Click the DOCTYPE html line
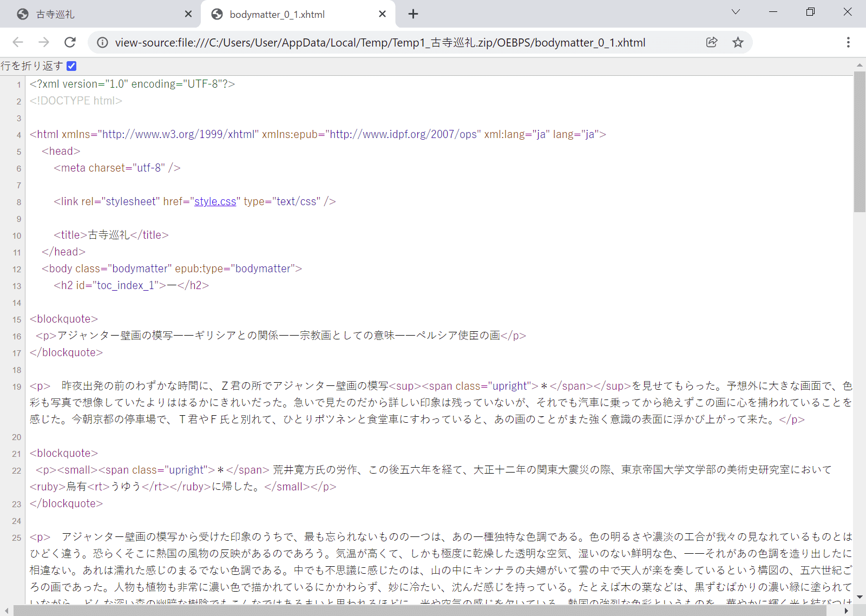Image resolution: width=866 pixels, height=616 pixels. coord(76,101)
